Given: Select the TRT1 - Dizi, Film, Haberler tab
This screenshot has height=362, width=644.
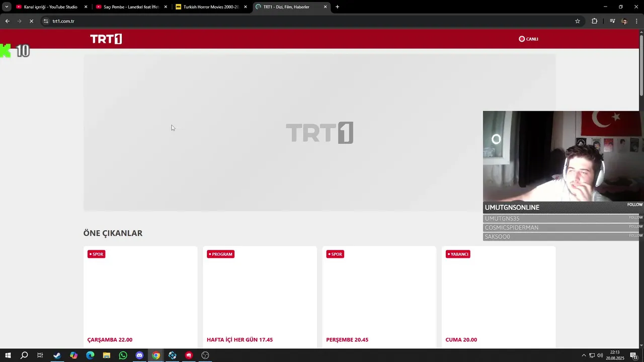Looking at the screenshot, I should point(291,7).
